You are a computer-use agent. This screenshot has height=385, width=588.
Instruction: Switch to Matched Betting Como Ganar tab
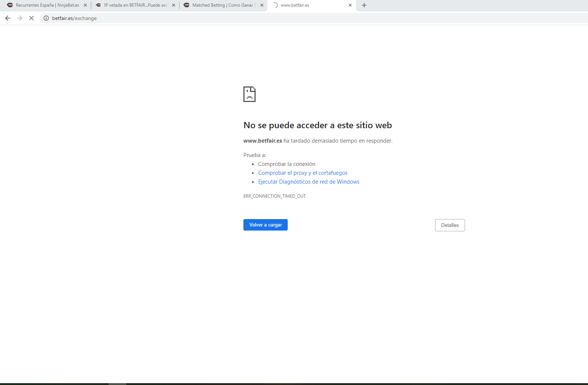[223, 5]
